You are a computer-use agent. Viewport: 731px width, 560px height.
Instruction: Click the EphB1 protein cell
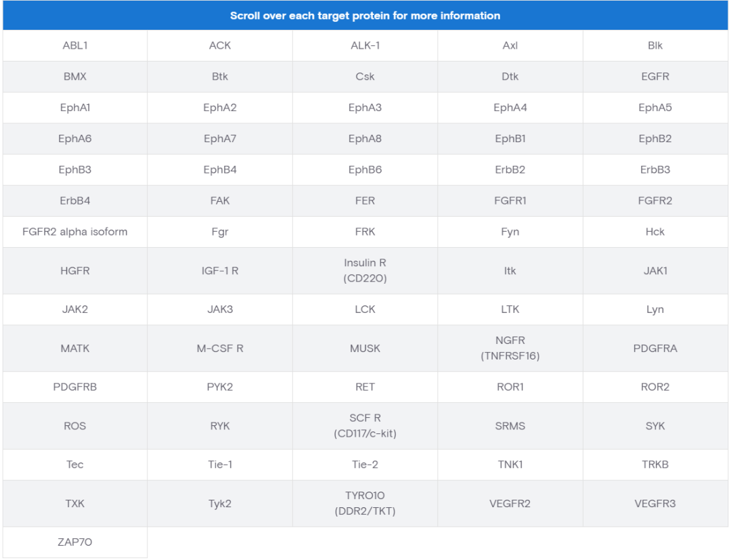[x=510, y=139]
